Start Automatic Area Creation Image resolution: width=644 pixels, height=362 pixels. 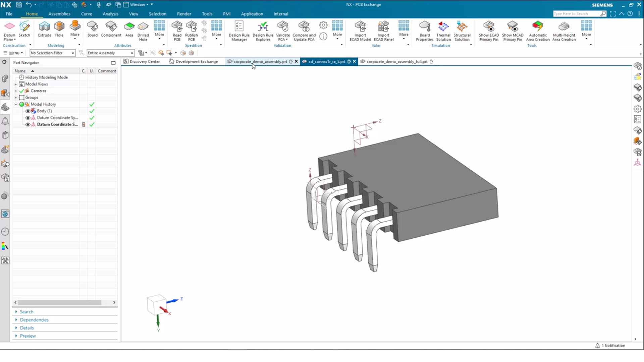click(538, 30)
